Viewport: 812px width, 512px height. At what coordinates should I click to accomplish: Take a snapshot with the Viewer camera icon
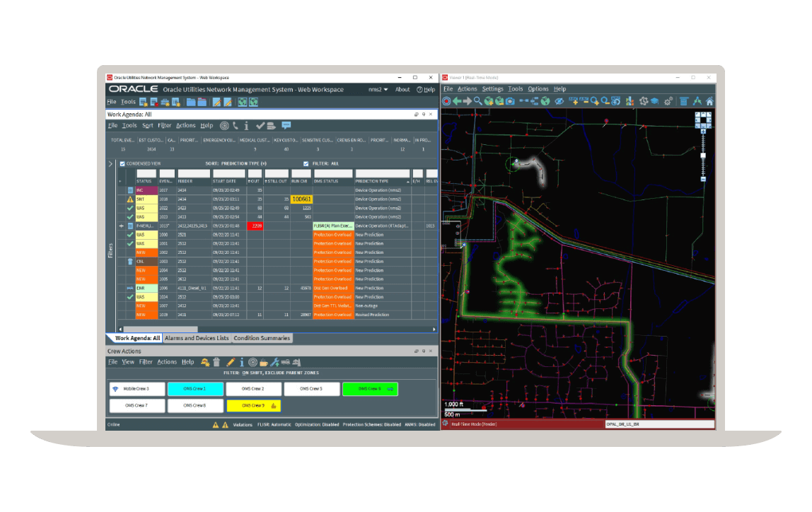(x=511, y=101)
